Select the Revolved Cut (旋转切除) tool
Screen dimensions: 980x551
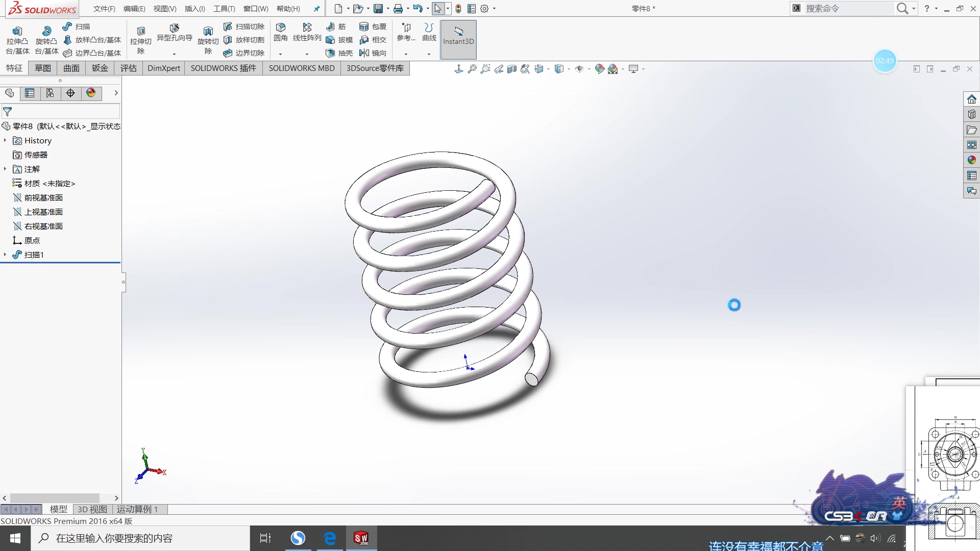208,40
